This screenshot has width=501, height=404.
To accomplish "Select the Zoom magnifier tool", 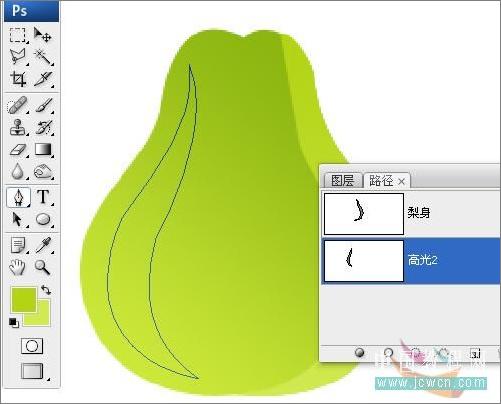I will click(x=43, y=267).
